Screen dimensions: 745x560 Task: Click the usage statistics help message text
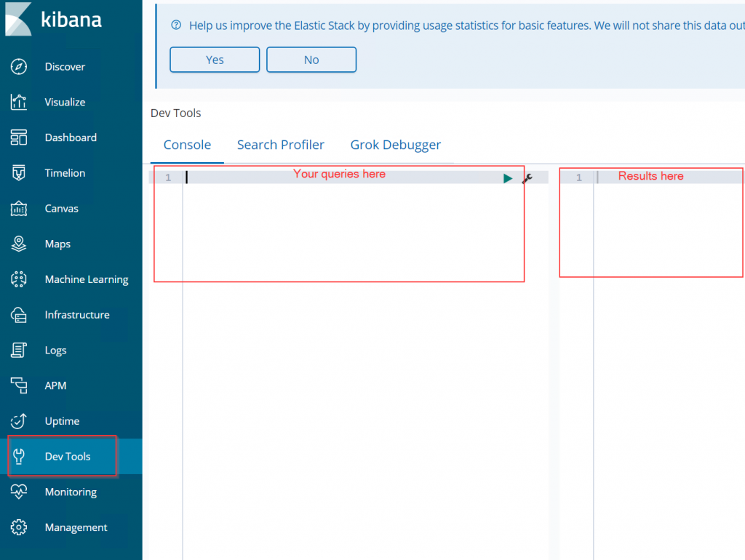click(466, 25)
